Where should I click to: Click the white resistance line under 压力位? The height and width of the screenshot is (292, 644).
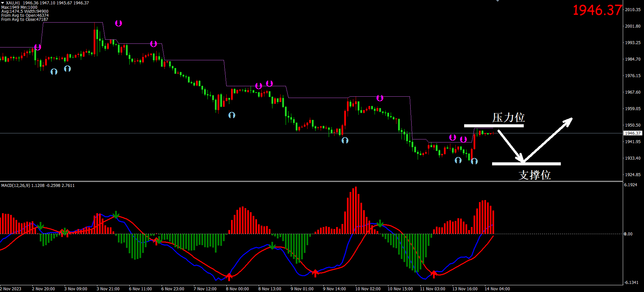coord(493,126)
